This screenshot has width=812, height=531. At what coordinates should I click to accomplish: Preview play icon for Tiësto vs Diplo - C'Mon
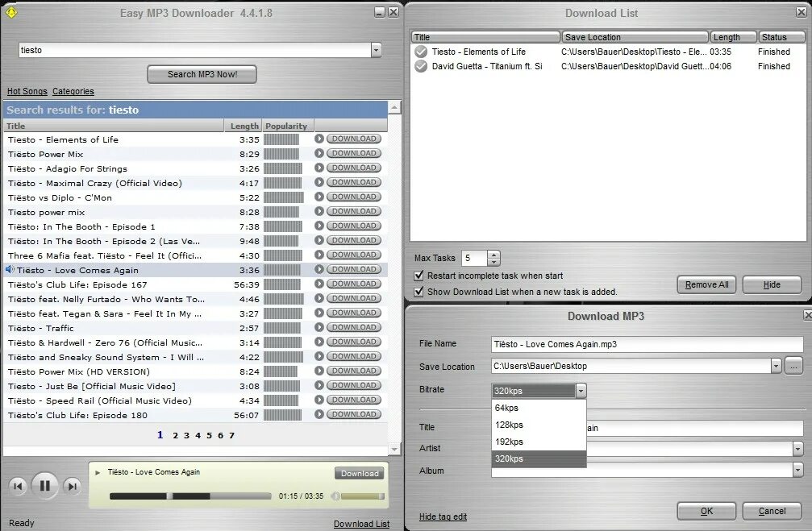319,197
